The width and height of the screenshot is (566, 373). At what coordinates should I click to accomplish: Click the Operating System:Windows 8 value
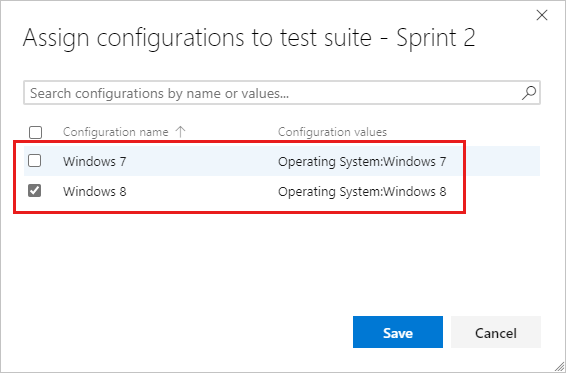click(362, 191)
